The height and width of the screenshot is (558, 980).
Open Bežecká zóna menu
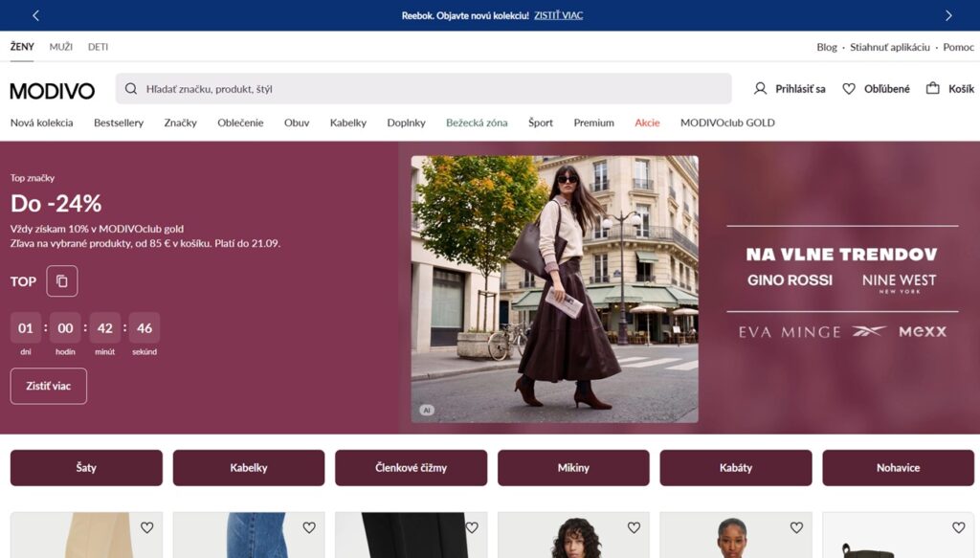[477, 123]
